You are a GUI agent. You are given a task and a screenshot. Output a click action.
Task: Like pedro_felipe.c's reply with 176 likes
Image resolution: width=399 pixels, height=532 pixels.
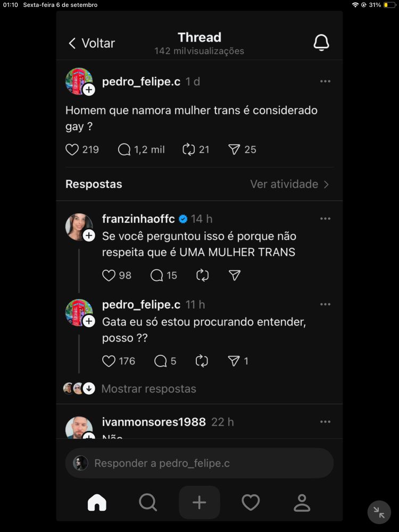pos(109,361)
